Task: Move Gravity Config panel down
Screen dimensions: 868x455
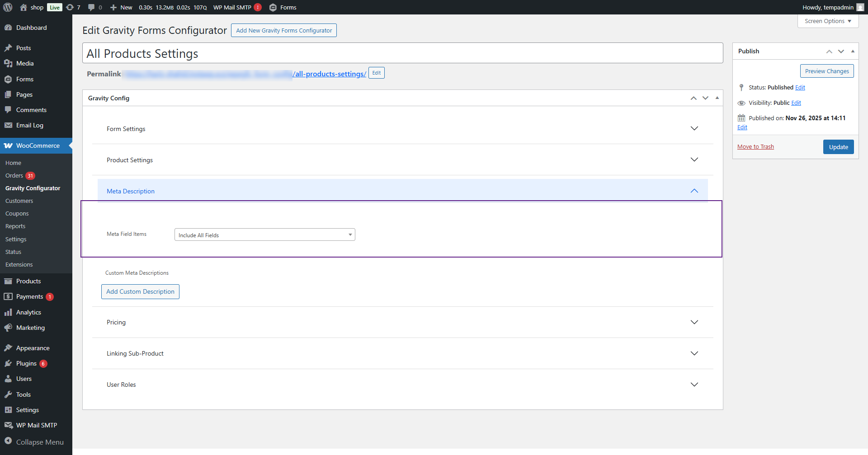Action: [705, 98]
